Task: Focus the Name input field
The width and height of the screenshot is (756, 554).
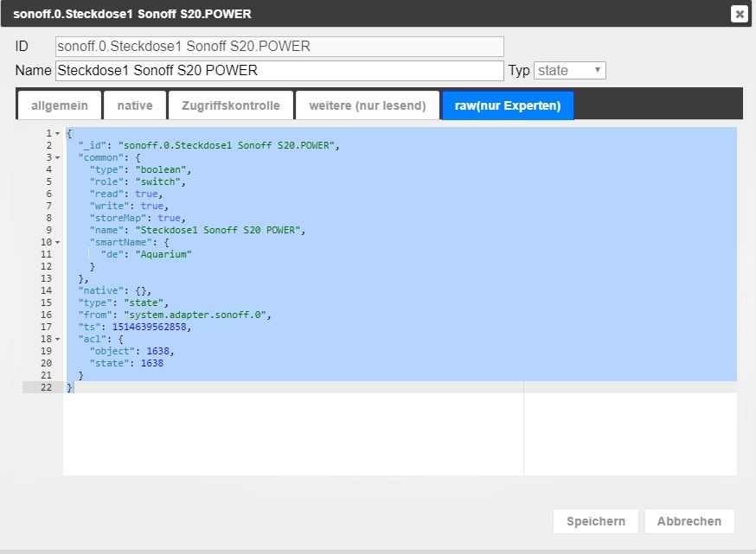Action: 279,70
